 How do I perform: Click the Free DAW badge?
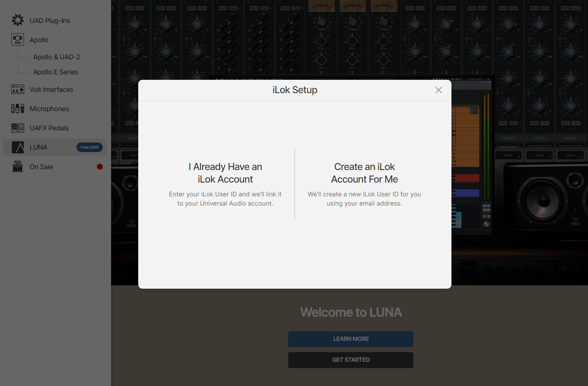coord(89,147)
